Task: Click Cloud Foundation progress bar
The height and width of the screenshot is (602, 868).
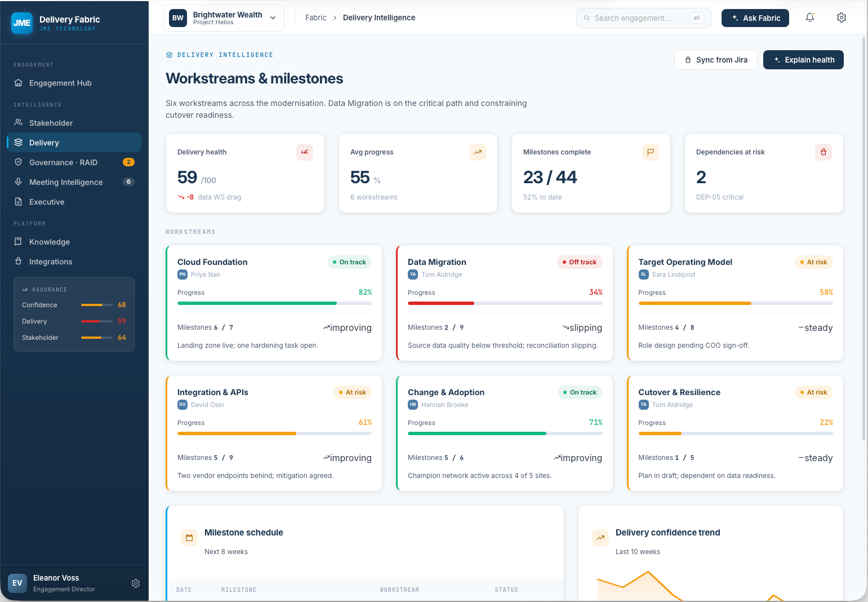Action: pyautogui.click(x=274, y=303)
